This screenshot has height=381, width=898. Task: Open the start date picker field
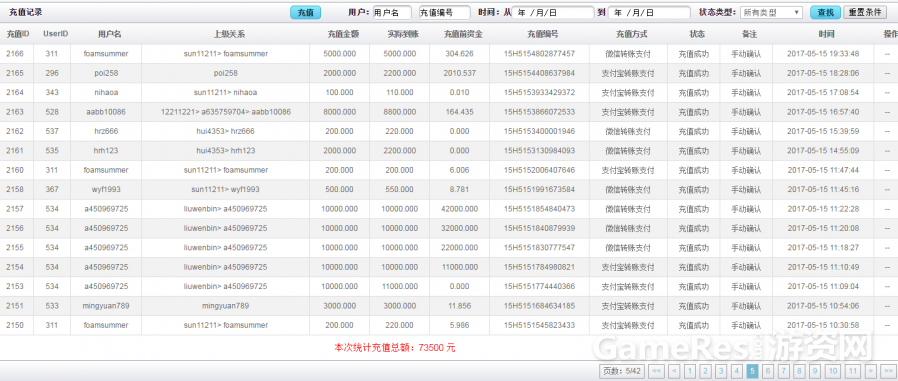pyautogui.click(x=553, y=13)
